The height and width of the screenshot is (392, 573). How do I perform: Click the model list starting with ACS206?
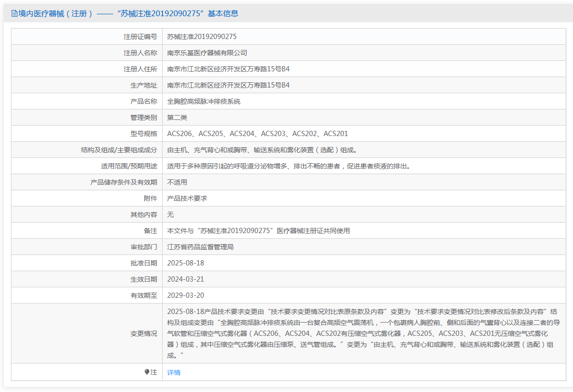point(257,134)
